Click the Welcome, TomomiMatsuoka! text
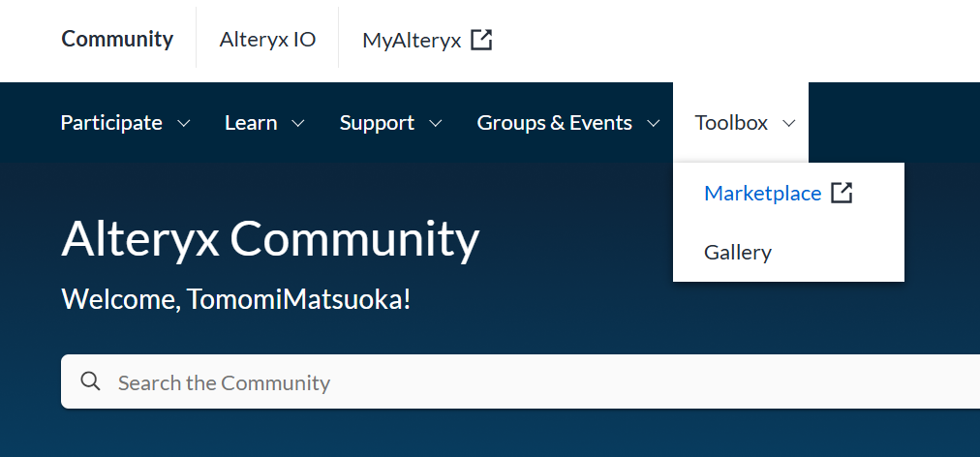 (x=236, y=299)
